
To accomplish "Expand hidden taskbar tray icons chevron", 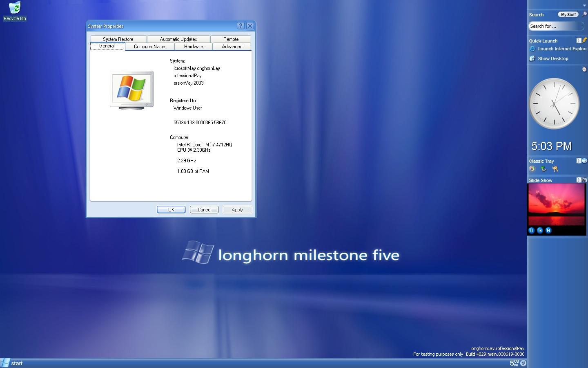I will coord(523,363).
